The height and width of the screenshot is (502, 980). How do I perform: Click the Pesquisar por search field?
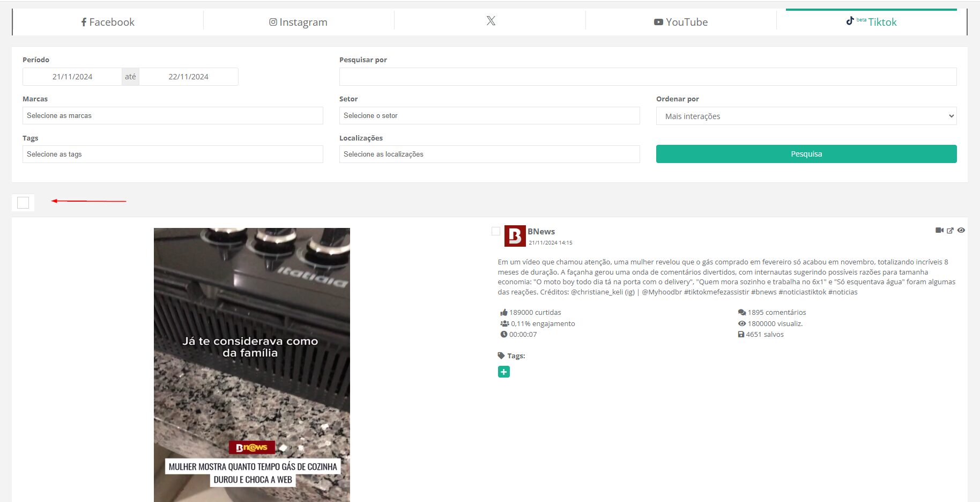tap(648, 77)
